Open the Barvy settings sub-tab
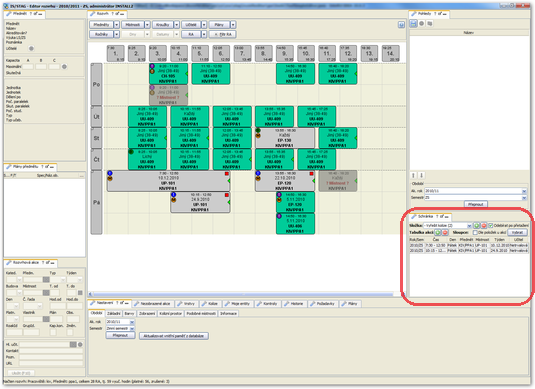Viewport: 535px width, 389px height. click(x=129, y=313)
